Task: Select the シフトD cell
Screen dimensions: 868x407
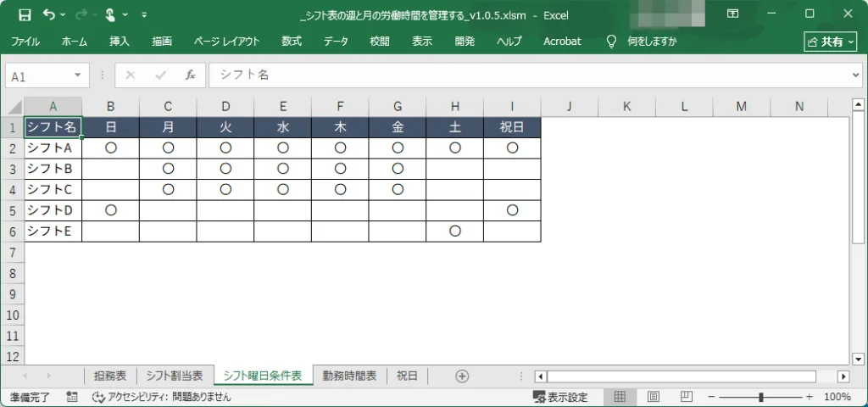Action: click(x=53, y=210)
